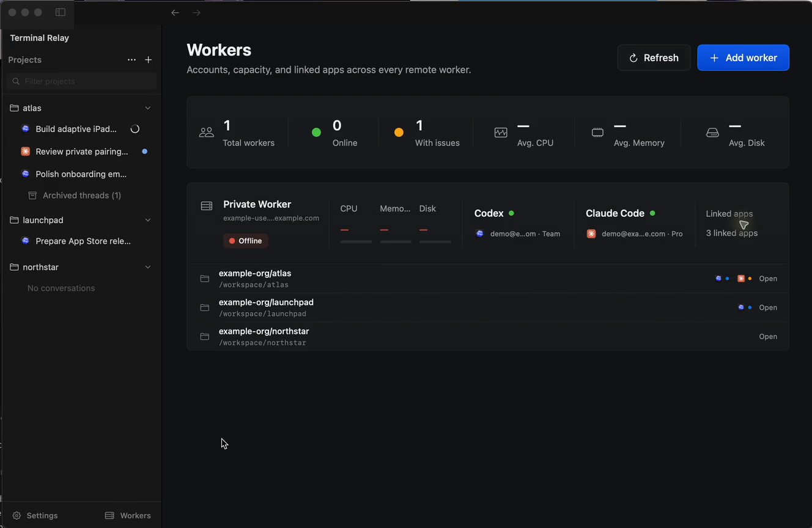The image size is (812, 528).
Task: Click the folder icon of example-org/launchpad
Action: pyautogui.click(x=205, y=307)
